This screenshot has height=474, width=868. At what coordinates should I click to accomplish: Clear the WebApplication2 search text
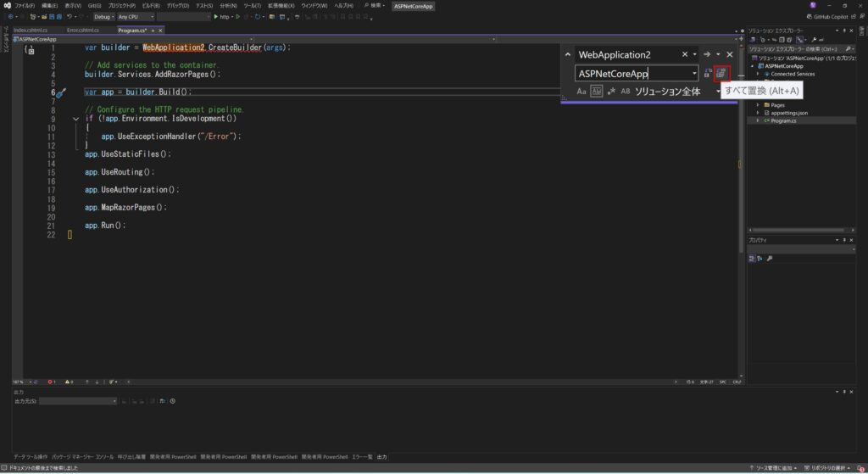685,54
